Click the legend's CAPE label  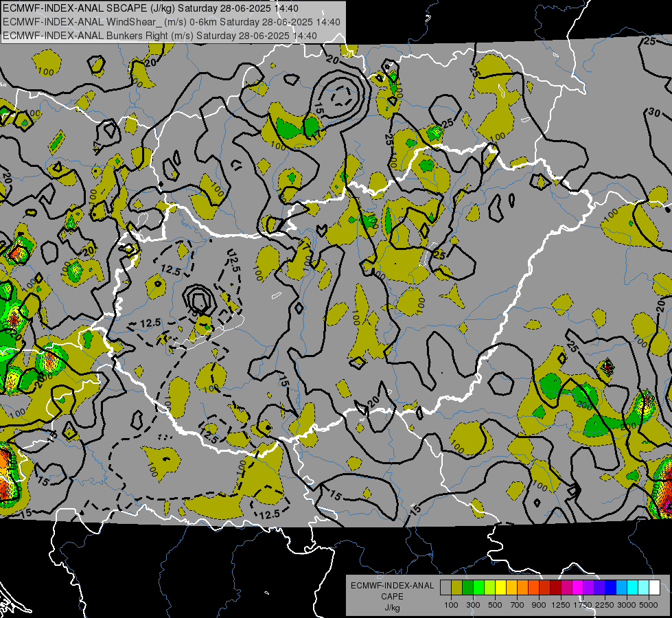(392, 596)
